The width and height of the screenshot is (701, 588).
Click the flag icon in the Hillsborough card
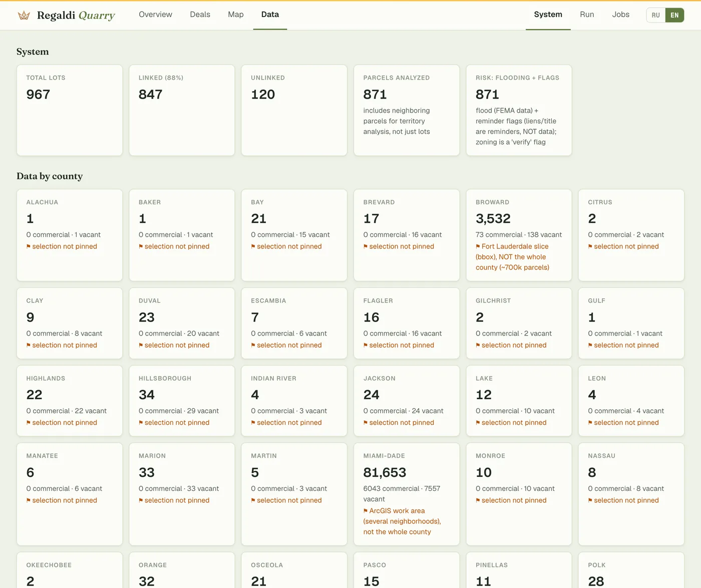[x=141, y=423]
